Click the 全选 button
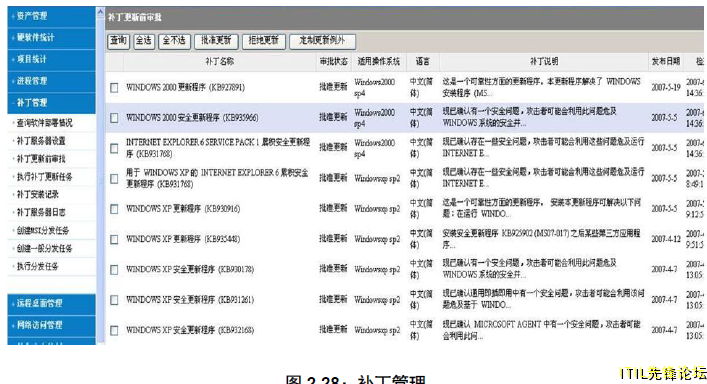707x384 pixels. [144, 41]
